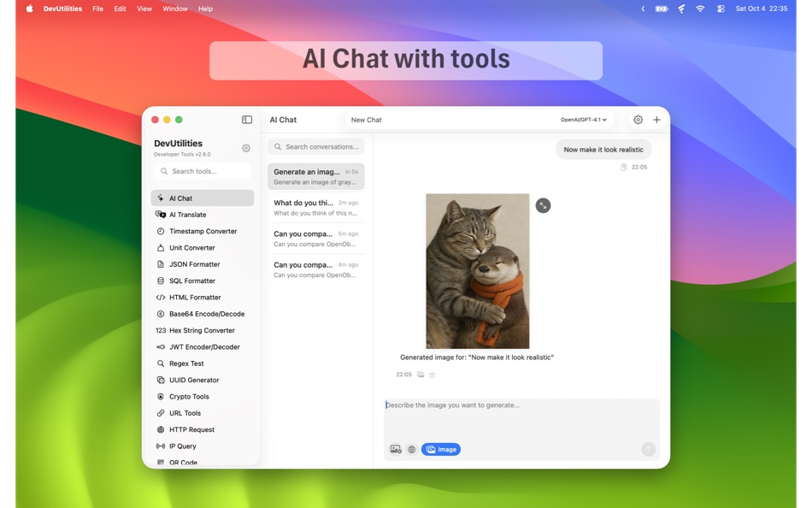Open chat settings gear in top bar
This screenshot has height=508, width=812.
tap(638, 120)
